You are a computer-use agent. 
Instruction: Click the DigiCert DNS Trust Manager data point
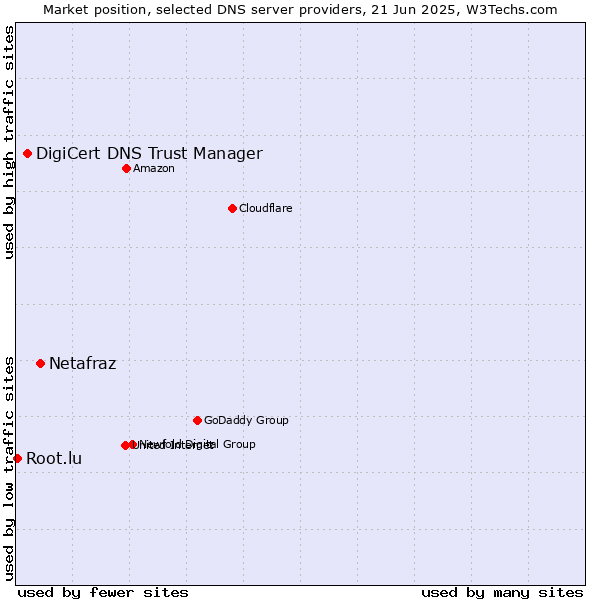click(x=28, y=153)
